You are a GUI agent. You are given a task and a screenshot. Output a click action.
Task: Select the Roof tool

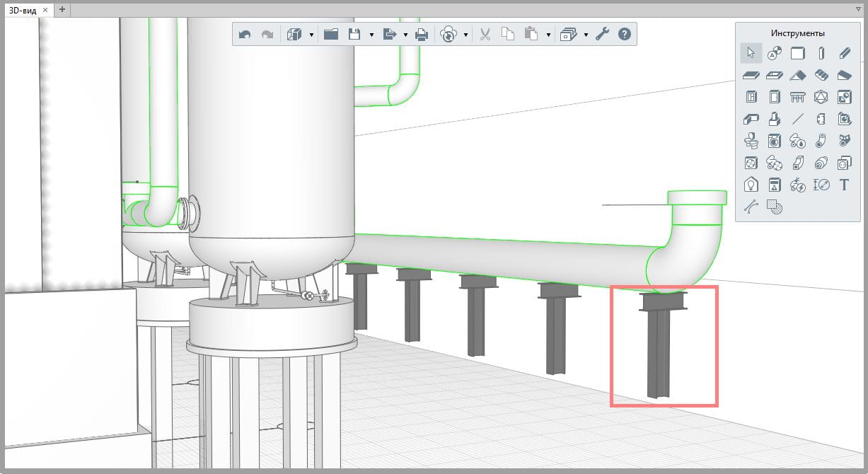tap(797, 75)
